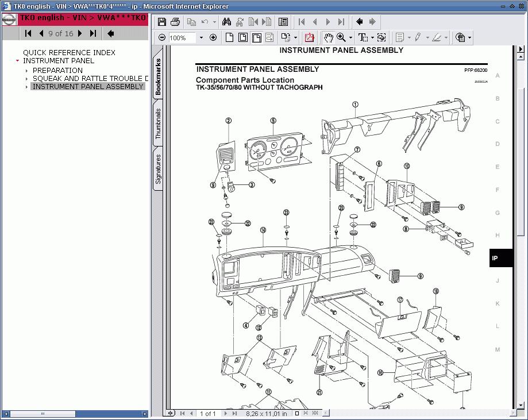Click the navigation pane splitter button
Image resolution: width=528 pixels, height=420 pixels.
(171, 413)
